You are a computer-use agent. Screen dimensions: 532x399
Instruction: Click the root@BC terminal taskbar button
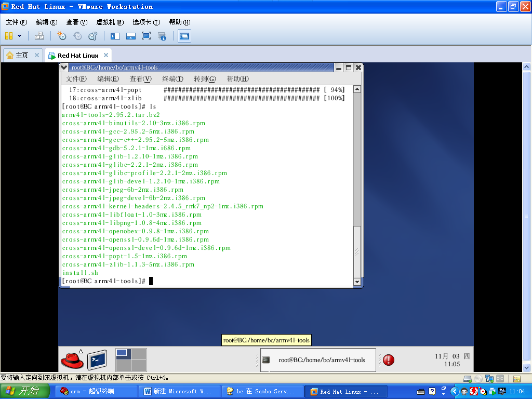pyautogui.click(x=318, y=360)
